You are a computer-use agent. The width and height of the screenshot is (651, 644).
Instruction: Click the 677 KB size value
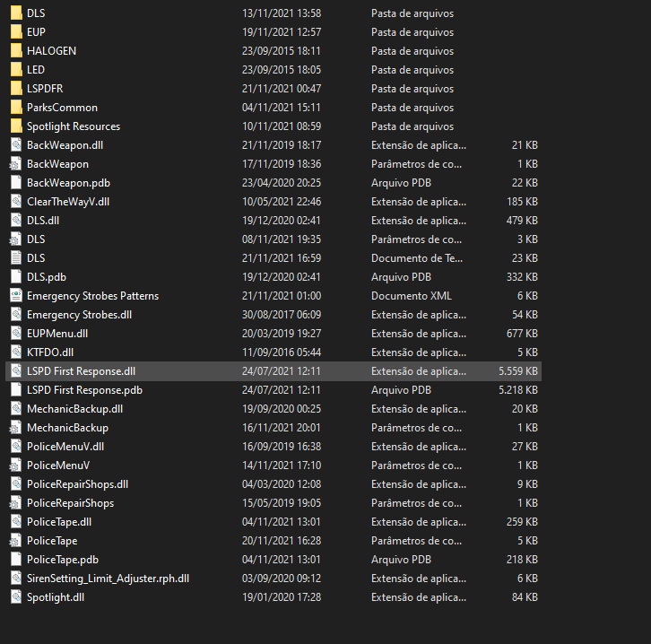522,334
